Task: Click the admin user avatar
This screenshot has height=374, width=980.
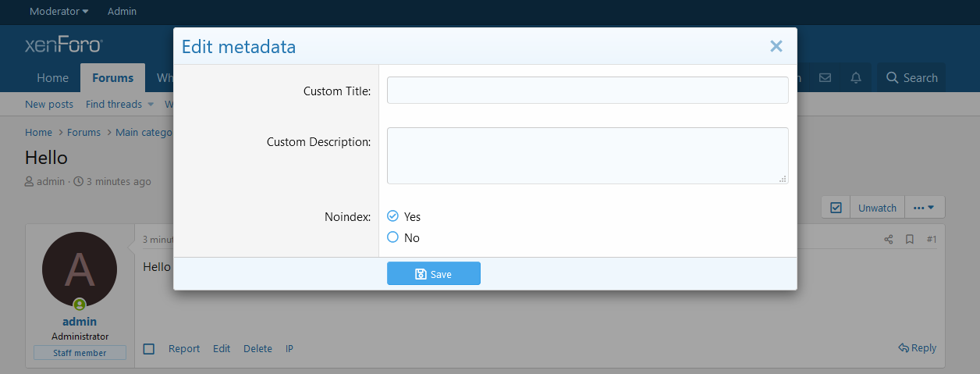Action: (80, 269)
